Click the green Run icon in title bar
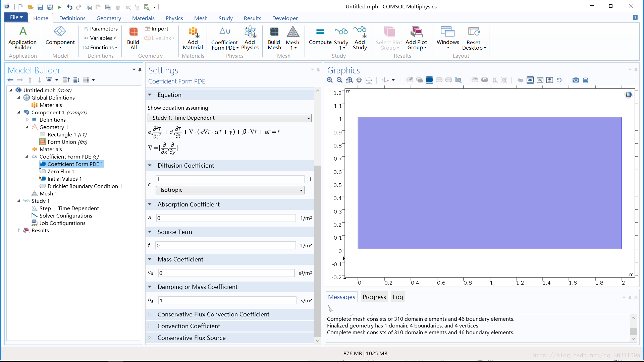The image size is (644, 362). tap(60, 7)
